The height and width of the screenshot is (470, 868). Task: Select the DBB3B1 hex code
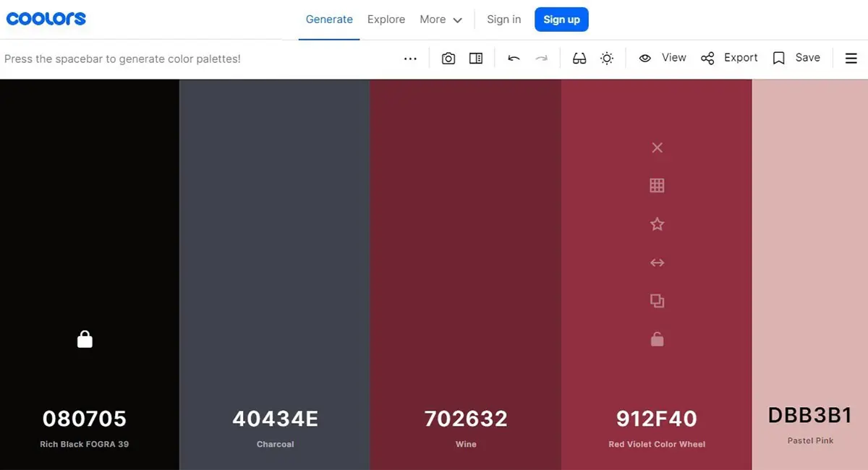[x=810, y=415]
